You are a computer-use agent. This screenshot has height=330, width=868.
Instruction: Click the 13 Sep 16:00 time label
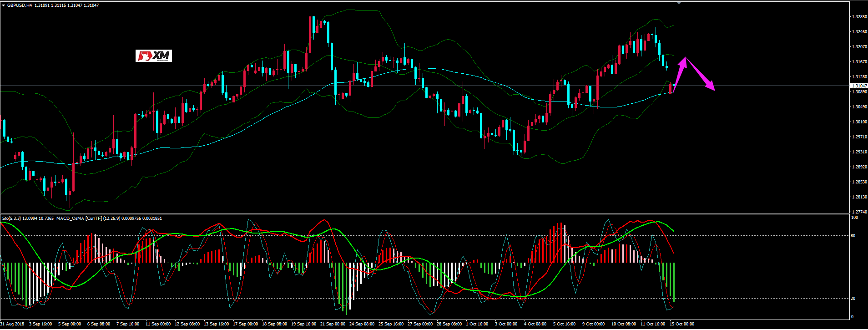(216, 324)
